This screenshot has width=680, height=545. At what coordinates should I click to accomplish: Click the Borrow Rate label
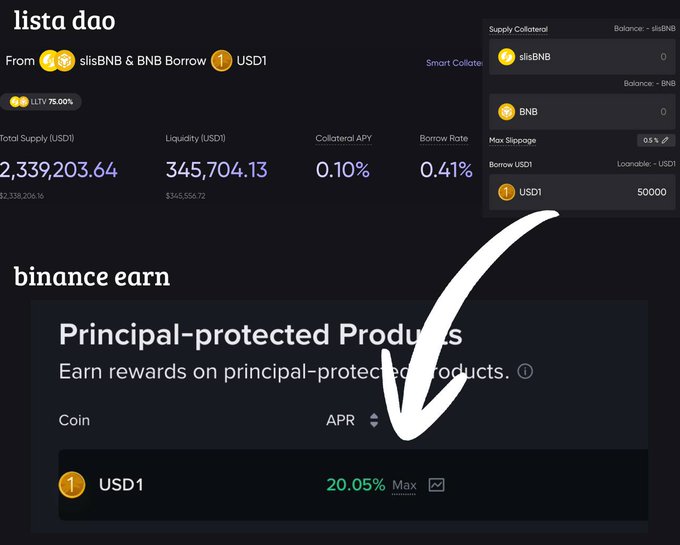point(444,138)
